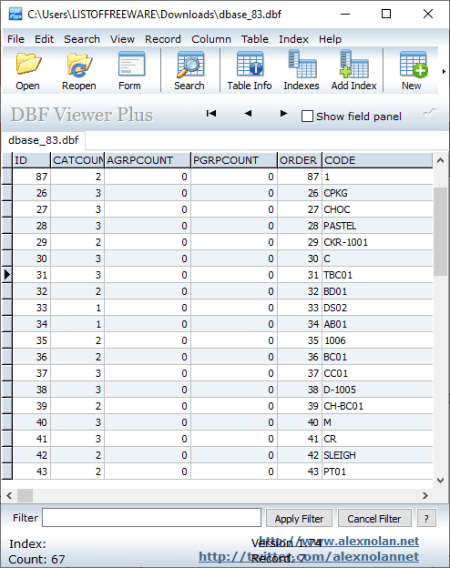This screenshot has width=450, height=568.
Task: Click the grayed checkmark post icon
Action: (430, 113)
